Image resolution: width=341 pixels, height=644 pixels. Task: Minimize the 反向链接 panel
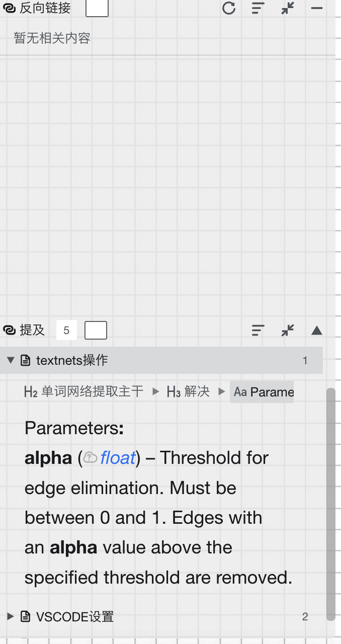pos(317,8)
